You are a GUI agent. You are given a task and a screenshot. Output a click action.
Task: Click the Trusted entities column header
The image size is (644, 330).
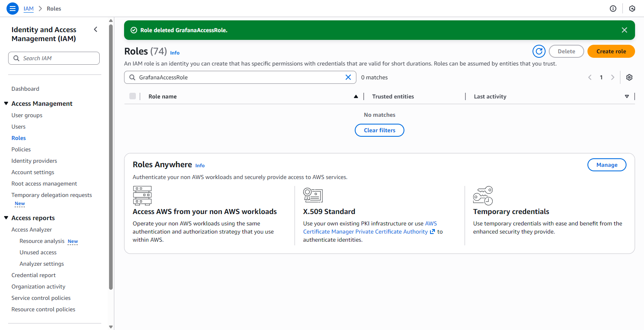point(393,96)
